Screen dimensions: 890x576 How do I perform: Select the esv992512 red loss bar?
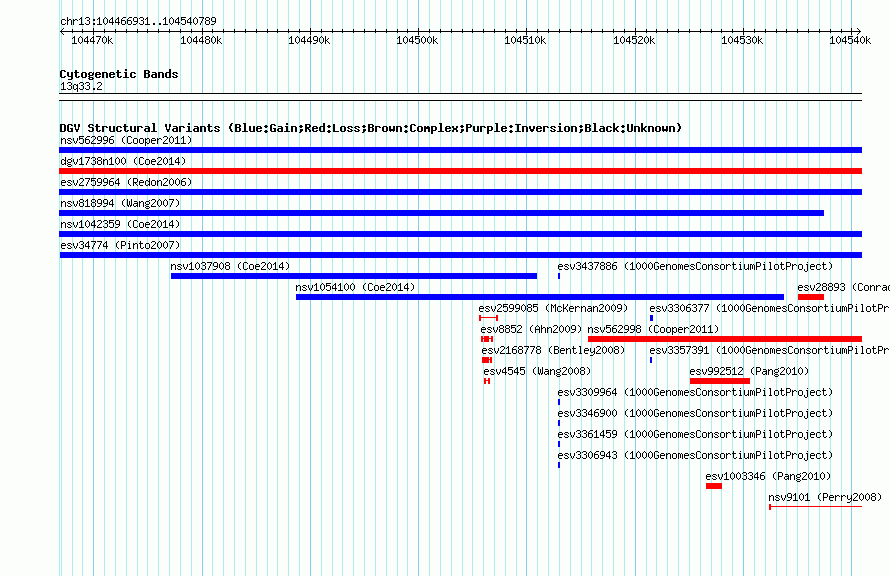(720, 381)
